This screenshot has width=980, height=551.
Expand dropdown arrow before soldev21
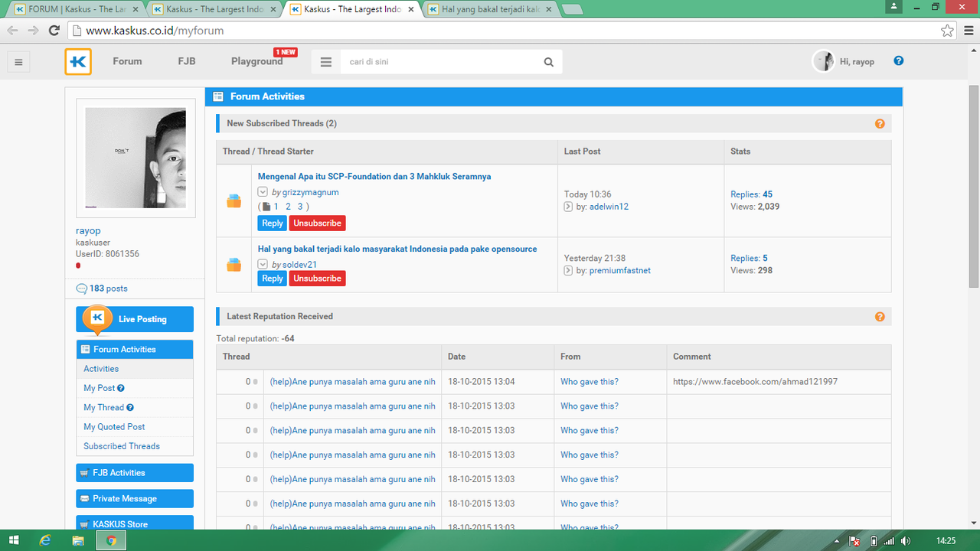point(263,265)
